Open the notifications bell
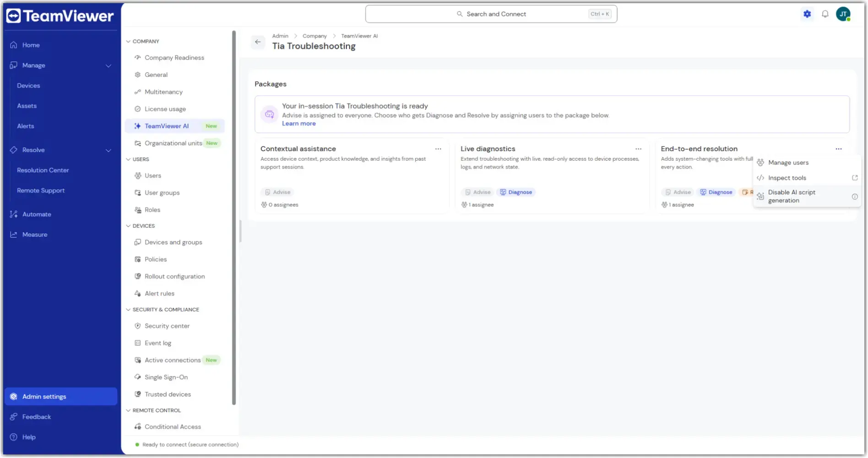This screenshot has width=868, height=458. [x=825, y=14]
